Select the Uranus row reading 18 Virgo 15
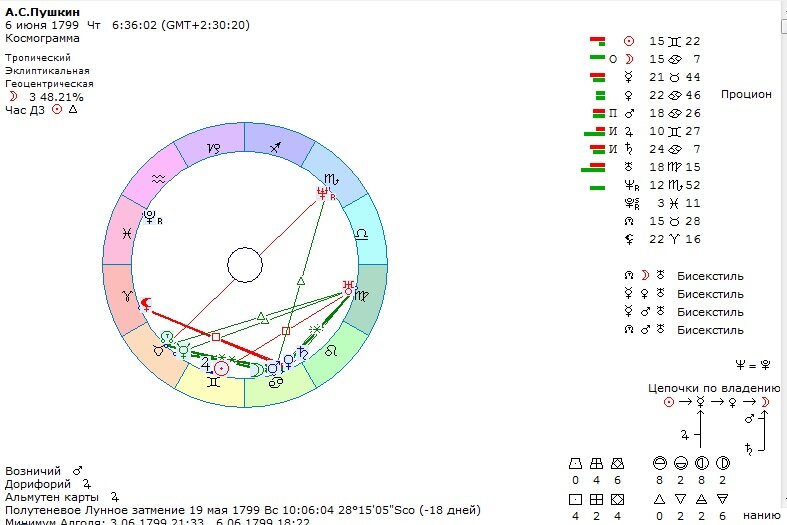This screenshot has height=525, width=787. pos(662,167)
